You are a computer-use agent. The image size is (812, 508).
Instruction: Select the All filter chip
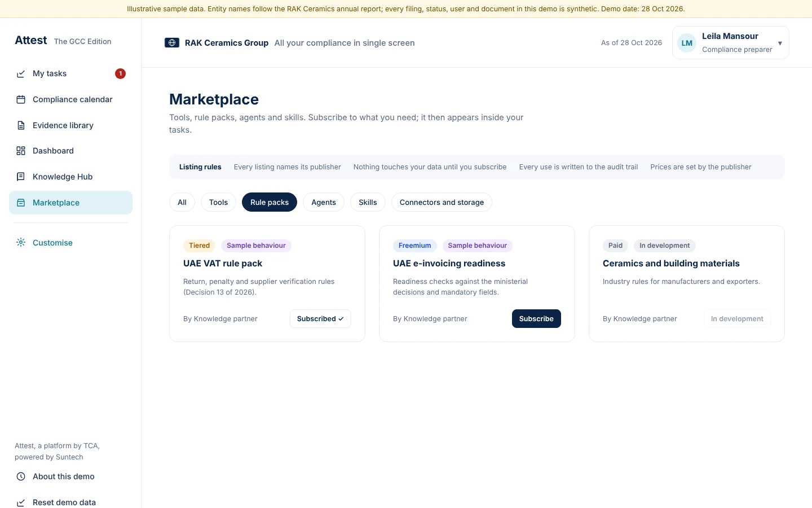pyautogui.click(x=182, y=202)
